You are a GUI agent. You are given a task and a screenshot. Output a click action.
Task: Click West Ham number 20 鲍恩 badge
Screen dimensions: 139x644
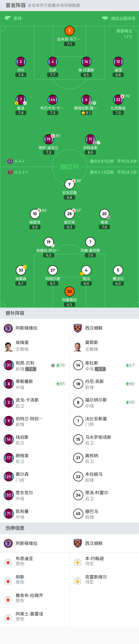coord(104,214)
